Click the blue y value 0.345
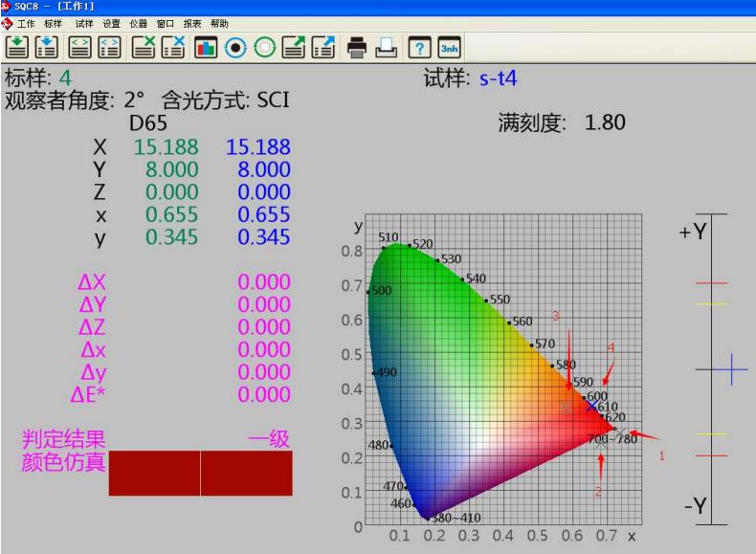Image resolution: width=756 pixels, height=554 pixels. pos(264,237)
